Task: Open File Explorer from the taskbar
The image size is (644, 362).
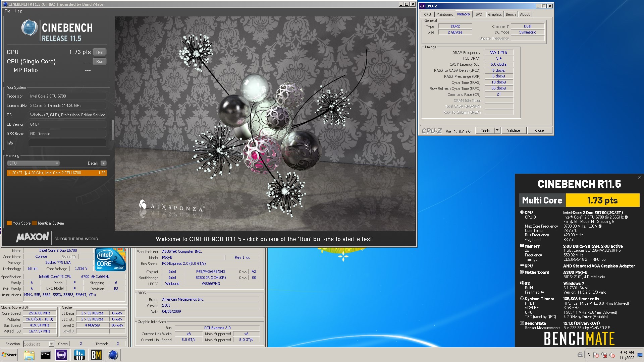Action: coord(29,355)
